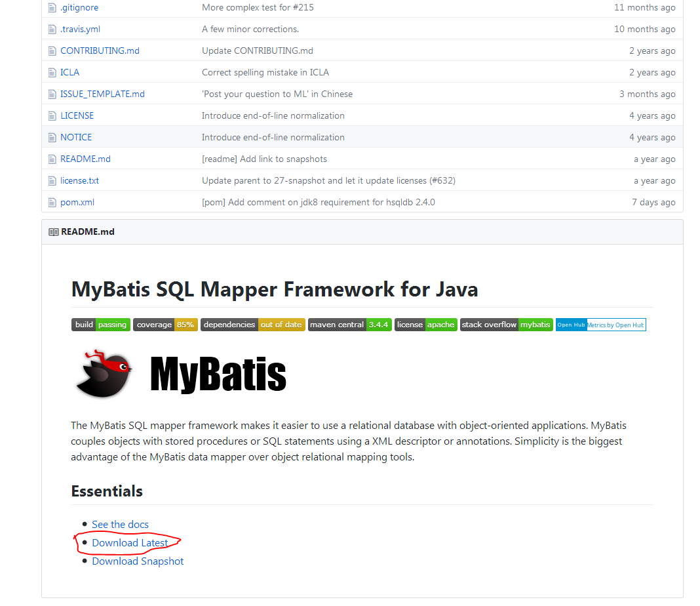Click the file icon beside .travis.yml
The width and height of the screenshot is (700, 606).
click(x=52, y=30)
